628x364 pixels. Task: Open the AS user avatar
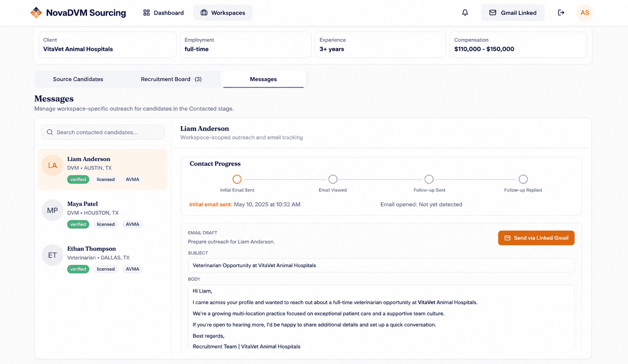585,13
